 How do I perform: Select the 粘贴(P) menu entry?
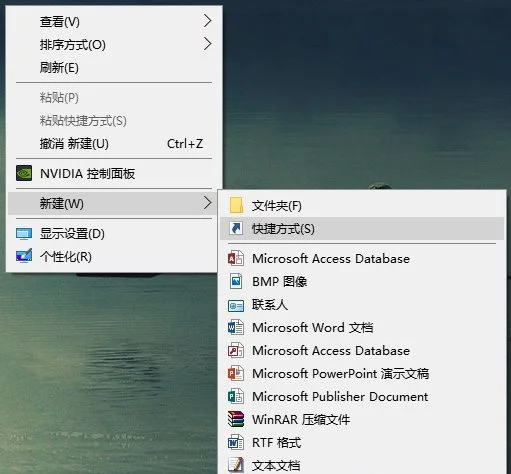114,97
